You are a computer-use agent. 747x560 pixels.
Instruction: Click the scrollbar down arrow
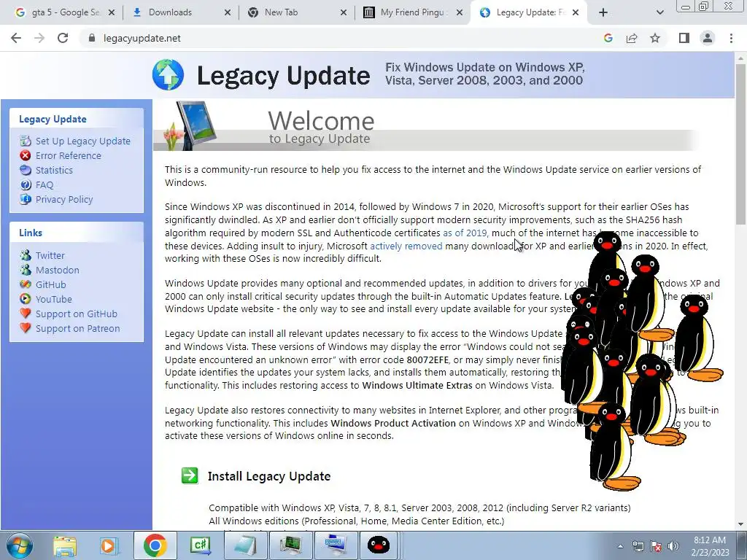pos(741,524)
